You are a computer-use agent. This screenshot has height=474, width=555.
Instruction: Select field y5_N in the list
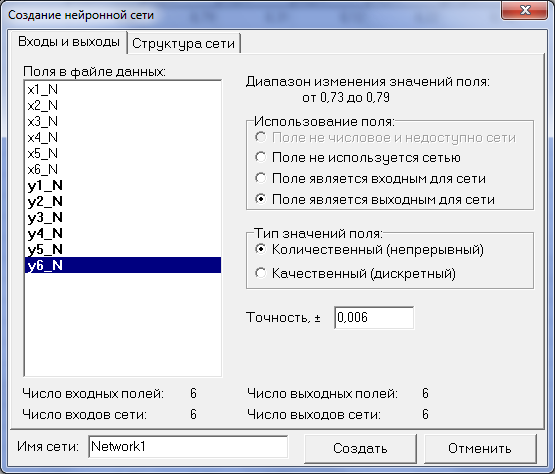(123, 249)
